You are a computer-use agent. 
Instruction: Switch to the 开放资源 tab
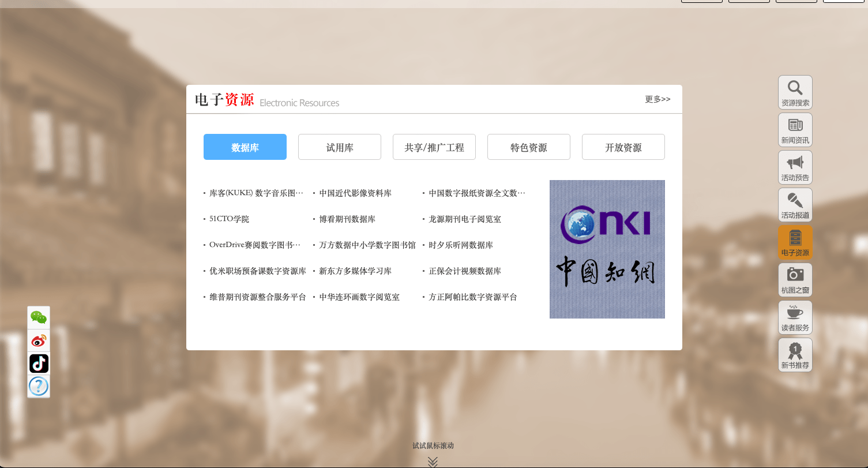pos(623,147)
